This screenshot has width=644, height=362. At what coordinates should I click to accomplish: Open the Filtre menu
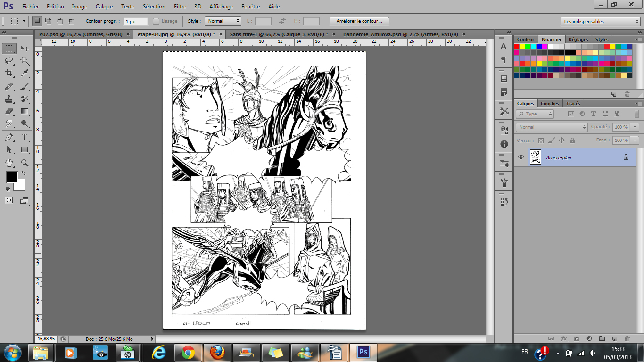180,7
